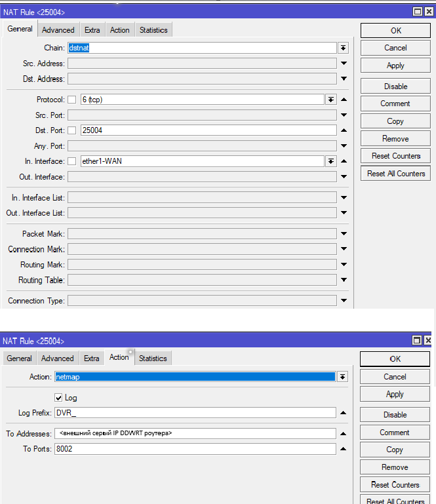Image resolution: width=436 pixels, height=504 pixels.
Task: Collapse the To Ports field arrow
Action: click(344, 449)
